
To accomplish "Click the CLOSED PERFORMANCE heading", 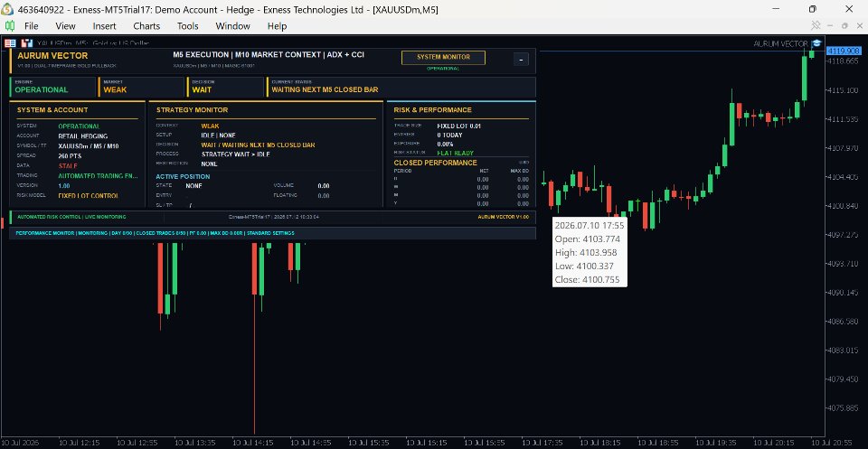I will pos(435,163).
